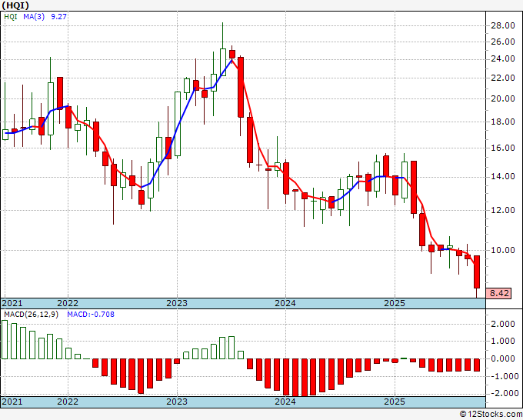Select 2023 on the price chart timeline
This screenshot has width=523, height=420.
(177, 303)
